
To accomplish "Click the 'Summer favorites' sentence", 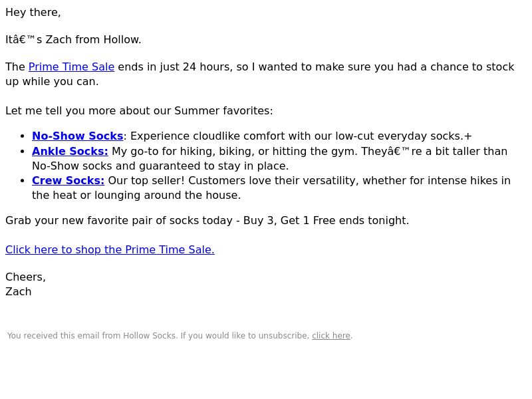I will click(x=139, y=111).
